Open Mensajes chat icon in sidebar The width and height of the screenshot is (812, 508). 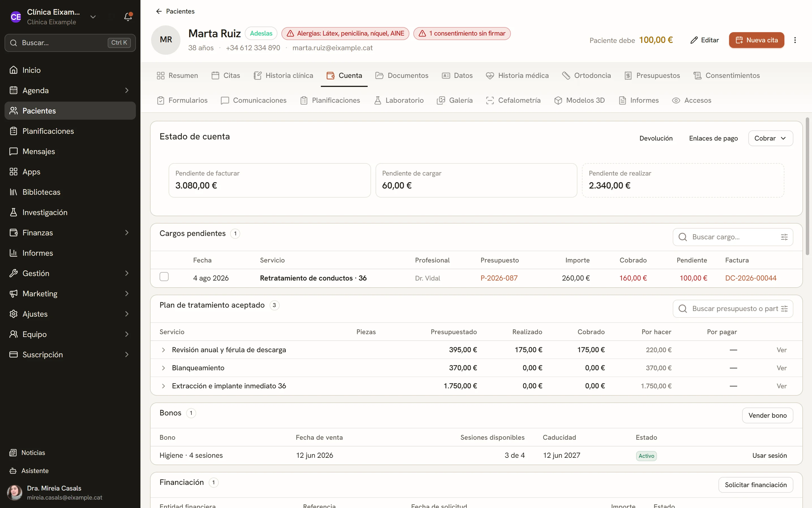[14, 151]
